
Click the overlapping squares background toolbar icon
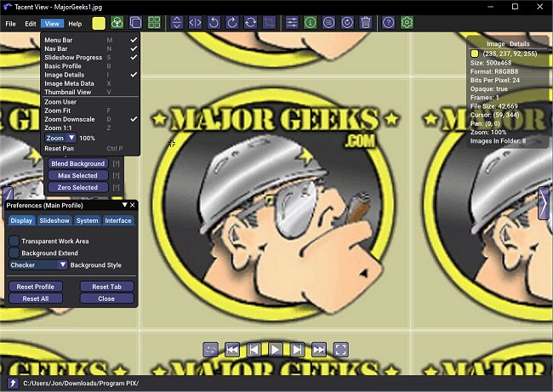coord(135,23)
